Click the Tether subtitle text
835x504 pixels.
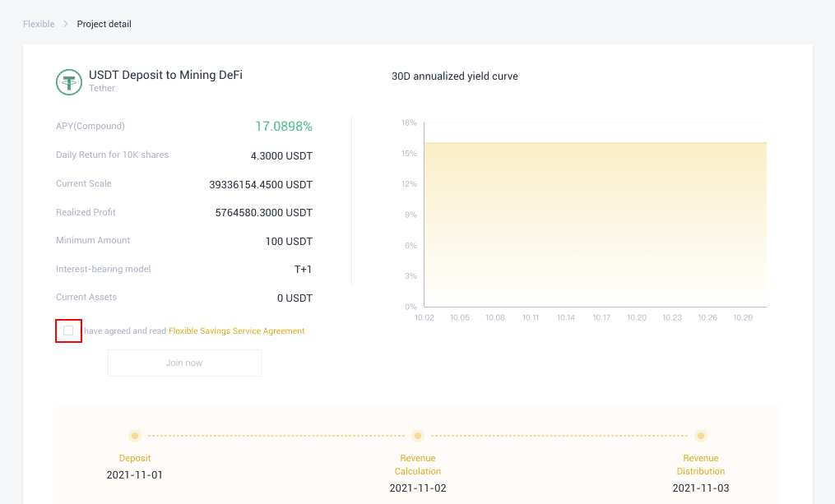tap(102, 88)
